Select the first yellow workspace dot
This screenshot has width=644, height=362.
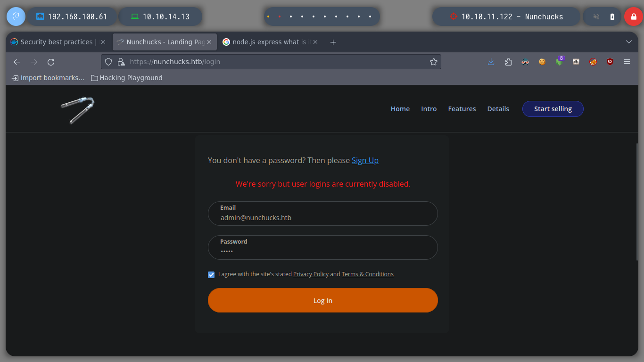268,16
